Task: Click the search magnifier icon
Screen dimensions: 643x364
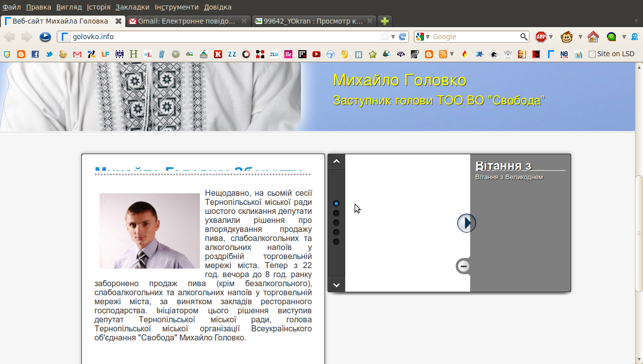Action: (x=524, y=37)
